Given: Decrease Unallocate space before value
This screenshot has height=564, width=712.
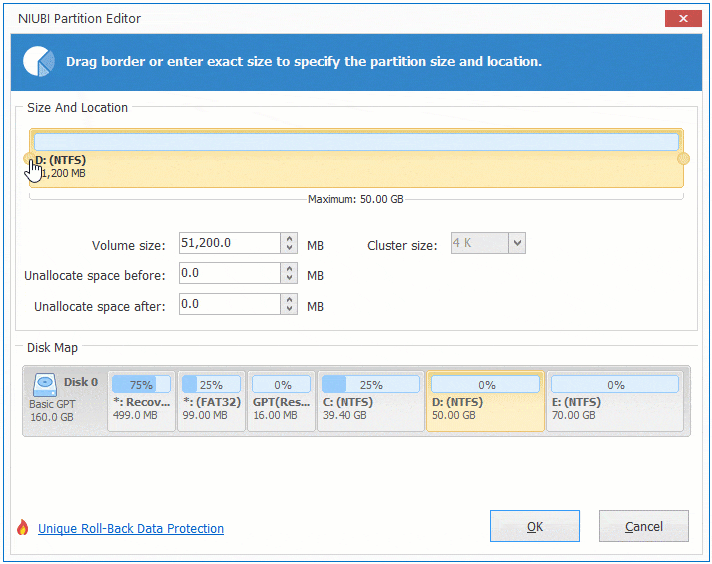Looking at the screenshot, I should pos(289,278).
